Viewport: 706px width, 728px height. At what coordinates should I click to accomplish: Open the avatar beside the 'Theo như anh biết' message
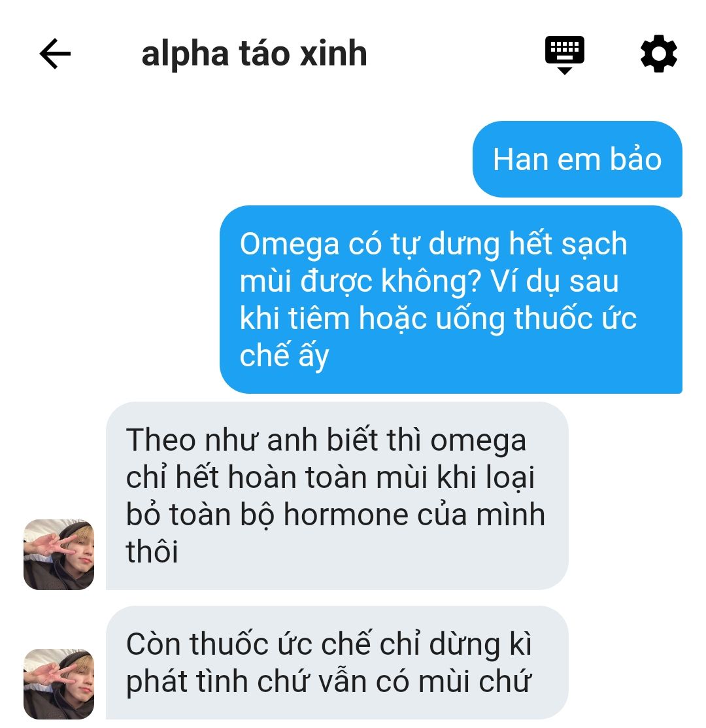point(59,555)
